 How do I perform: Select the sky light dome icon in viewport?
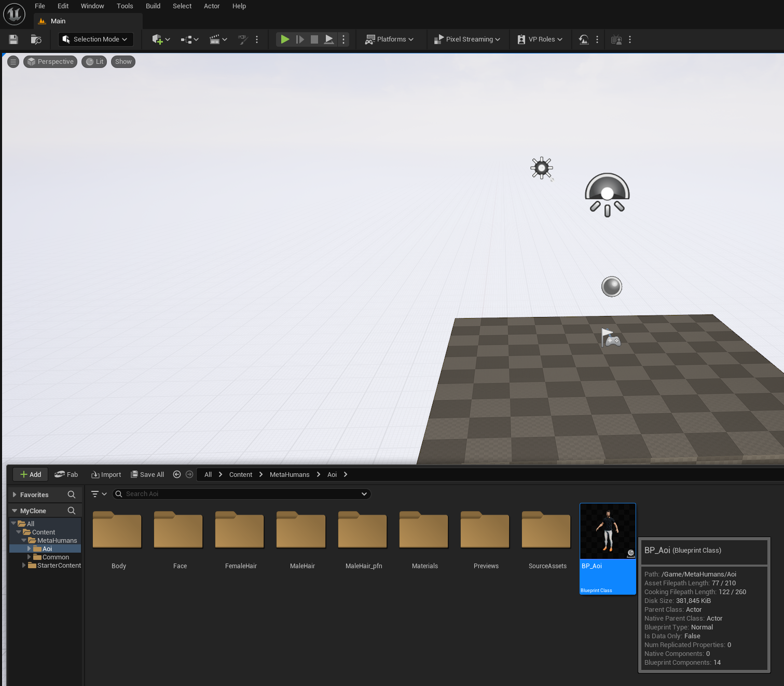pyautogui.click(x=607, y=195)
